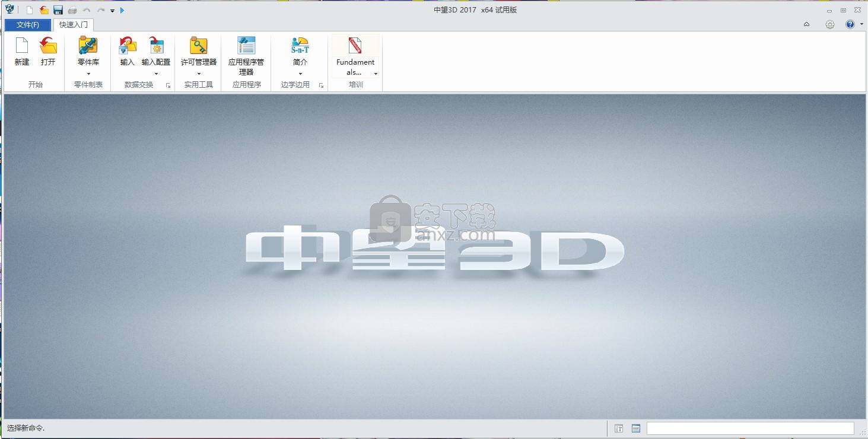The width and height of the screenshot is (868, 439).
Task: Open the 边学边用 group dialog launcher
Action: pos(322,85)
